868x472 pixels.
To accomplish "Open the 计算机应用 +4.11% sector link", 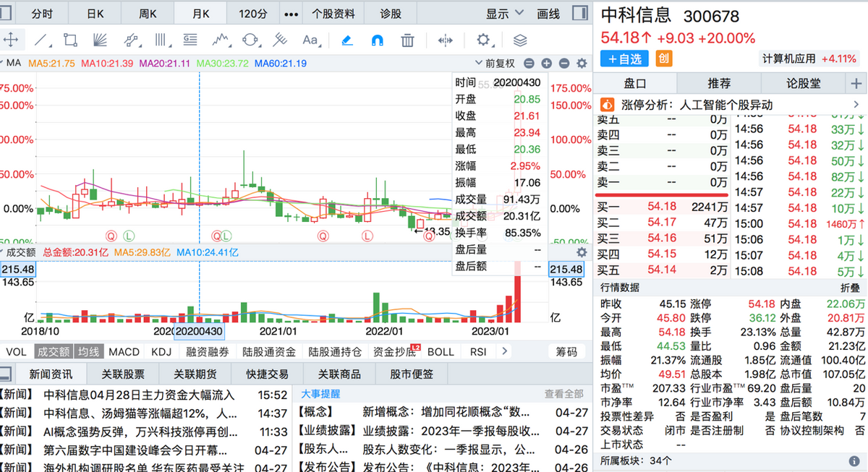I will click(809, 59).
